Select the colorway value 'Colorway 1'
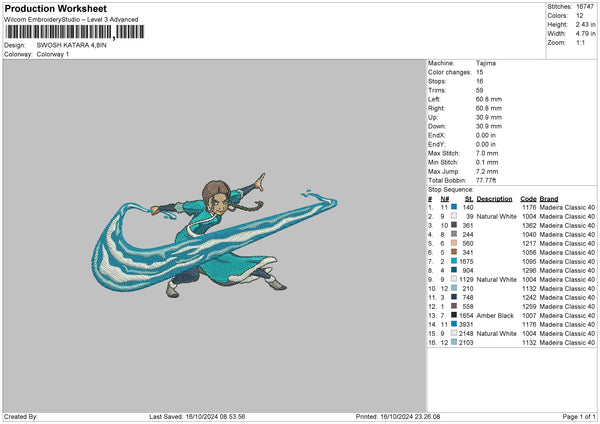The image size is (600, 424). pos(53,54)
